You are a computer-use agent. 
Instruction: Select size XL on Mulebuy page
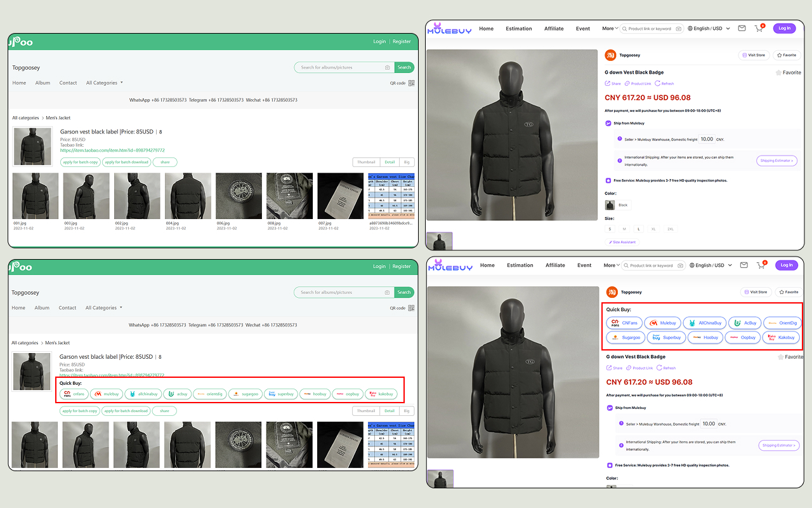(x=653, y=229)
